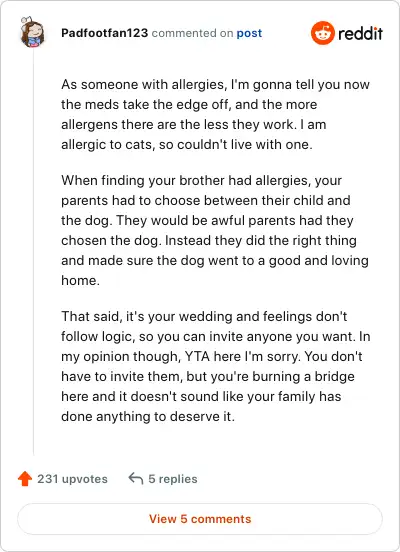Click the paragraph starting "That said, it's your wedding"
Viewport: 400px width, 552px height.
coord(215,366)
